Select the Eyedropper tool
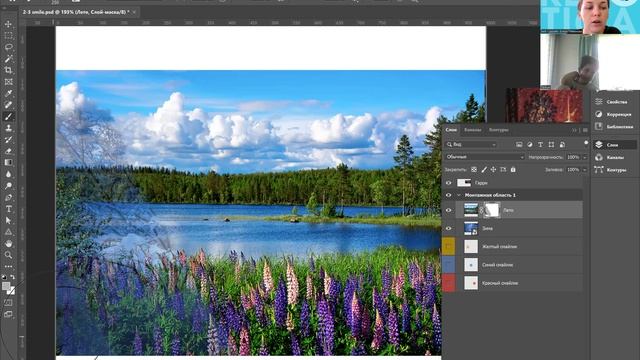This screenshot has height=360, width=640. (x=8, y=93)
